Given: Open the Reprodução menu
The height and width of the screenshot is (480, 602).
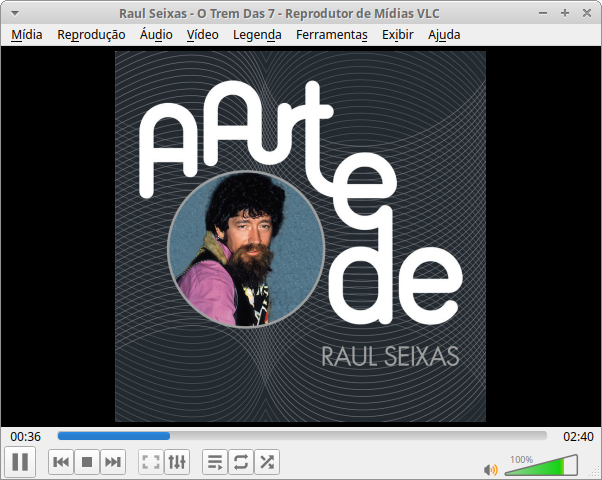Looking at the screenshot, I should 91,35.
